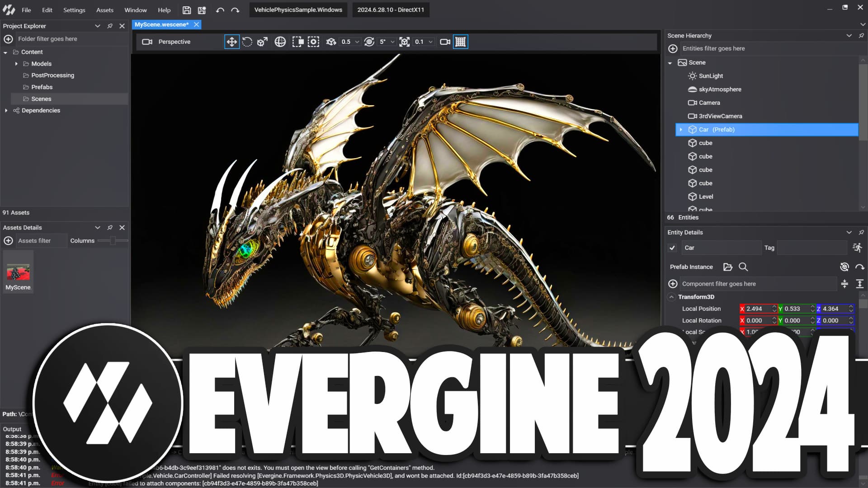
Task: Select the Scale tool
Action: pyautogui.click(x=261, y=42)
